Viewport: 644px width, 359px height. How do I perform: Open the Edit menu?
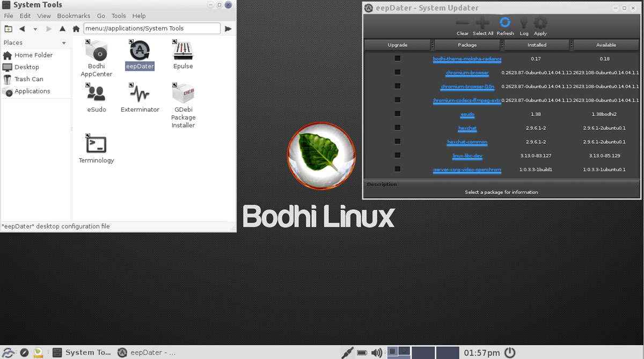pyautogui.click(x=25, y=16)
